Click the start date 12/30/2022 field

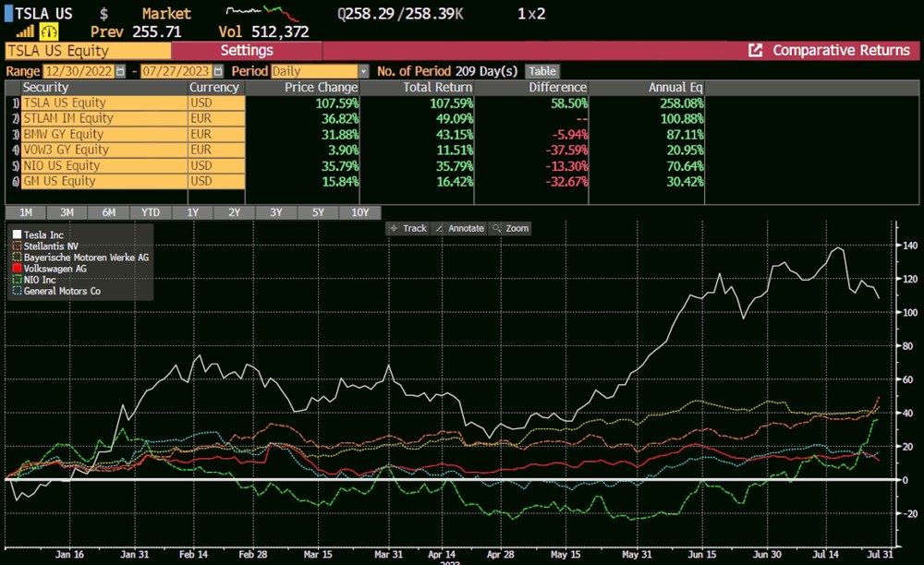tap(79, 71)
